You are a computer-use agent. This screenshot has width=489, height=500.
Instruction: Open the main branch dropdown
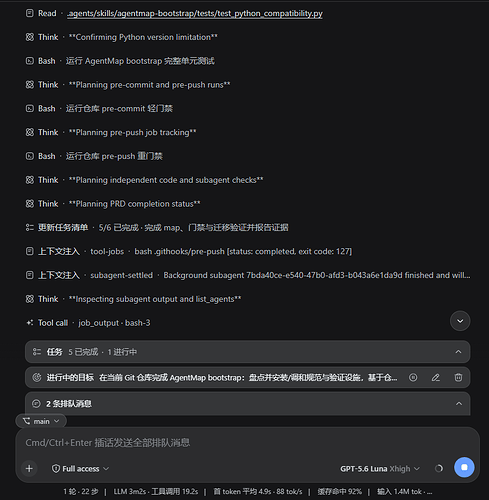pyautogui.click(x=41, y=421)
